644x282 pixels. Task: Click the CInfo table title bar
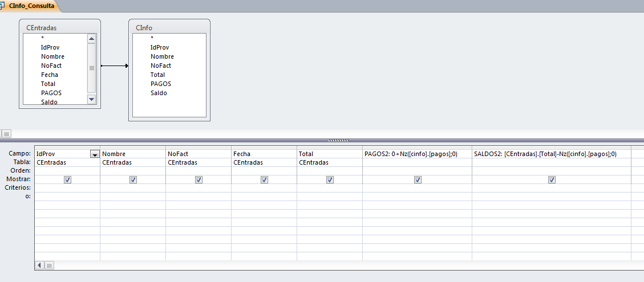pyautogui.click(x=169, y=28)
